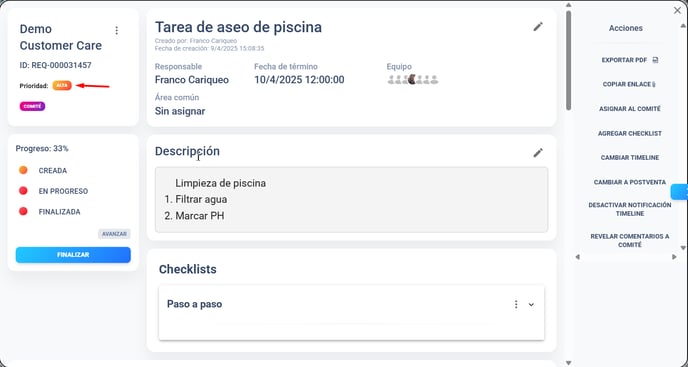Choose Asignar al Comité action
This screenshot has height=367, width=688.
point(630,109)
